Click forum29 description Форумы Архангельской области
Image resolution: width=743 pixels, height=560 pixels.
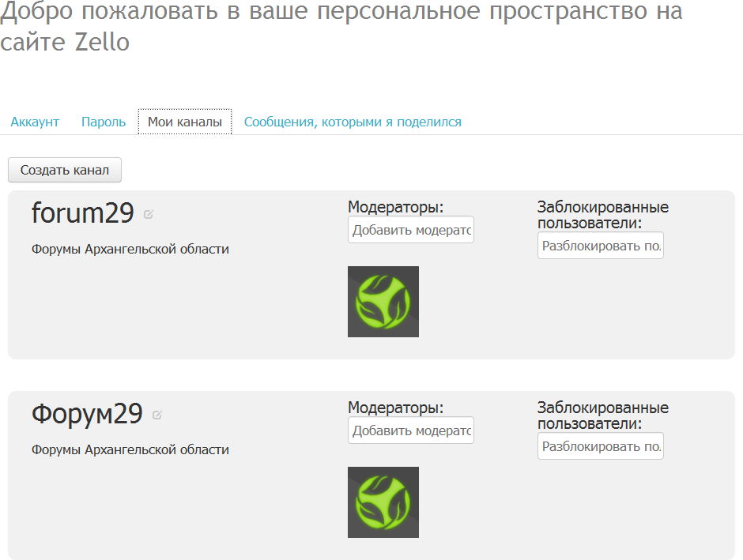coord(130,249)
